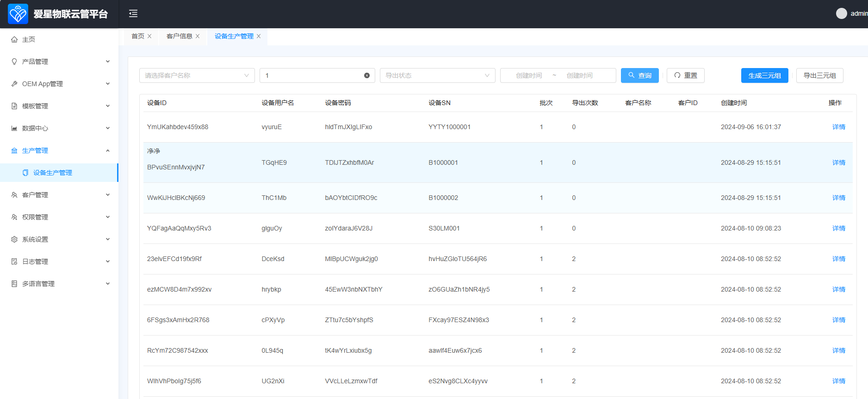Image resolution: width=868 pixels, height=399 pixels.
Task: Click the lightbulb icon for 产品管理
Action: [x=14, y=62]
